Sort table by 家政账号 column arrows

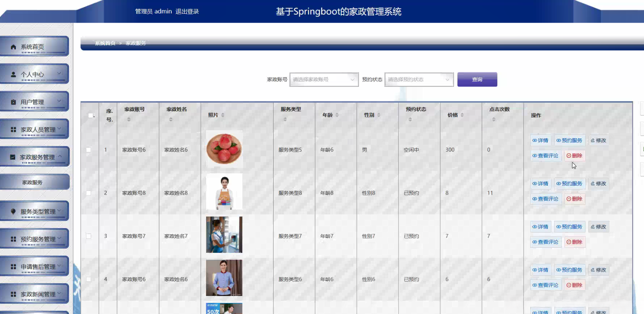click(129, 119)
